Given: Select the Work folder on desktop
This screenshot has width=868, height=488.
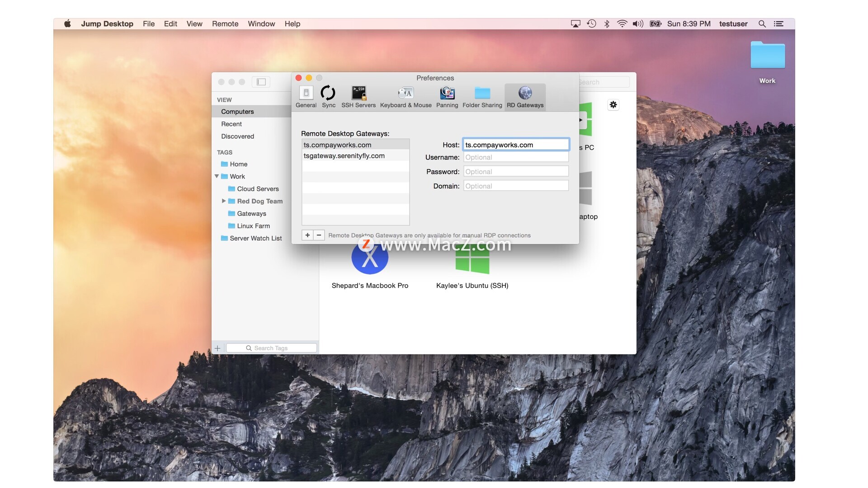Looking at the screenshot, I should pyautogui.click(x=768, y=62).
